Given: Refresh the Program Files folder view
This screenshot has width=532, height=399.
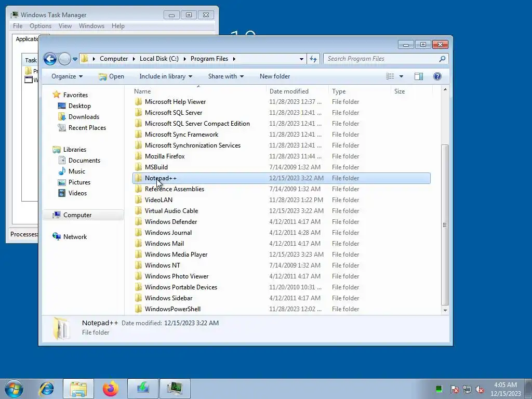Looking at the screenshot, I should (x=313, y=59).
